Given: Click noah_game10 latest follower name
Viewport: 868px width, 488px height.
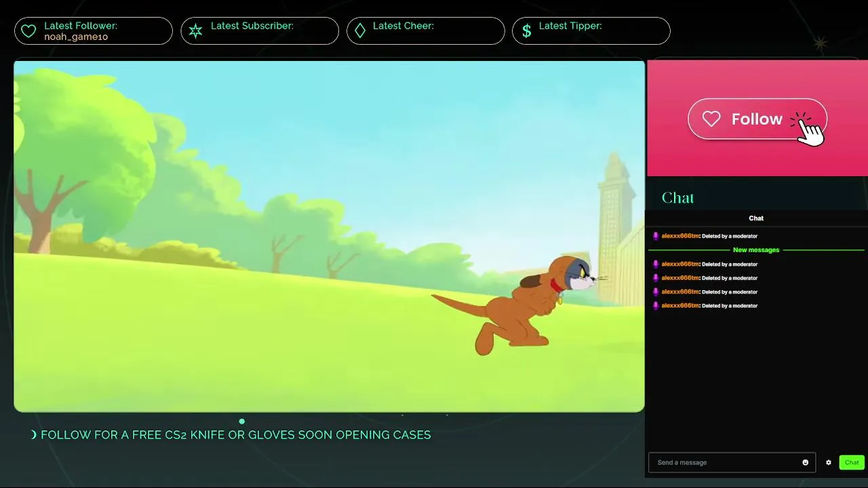Looking at the screenshot, I should tap(76, 37).
